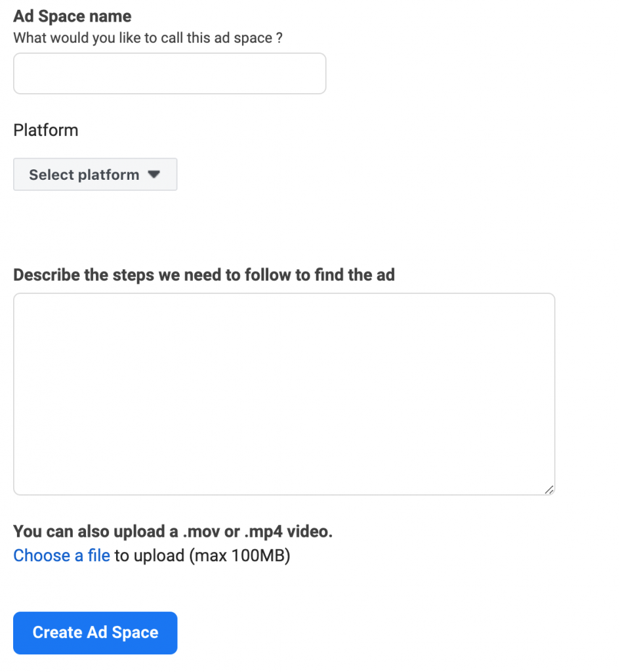620x672 pixels.
Task: Click the resize handle of the description box
Action: coord(550,489)
